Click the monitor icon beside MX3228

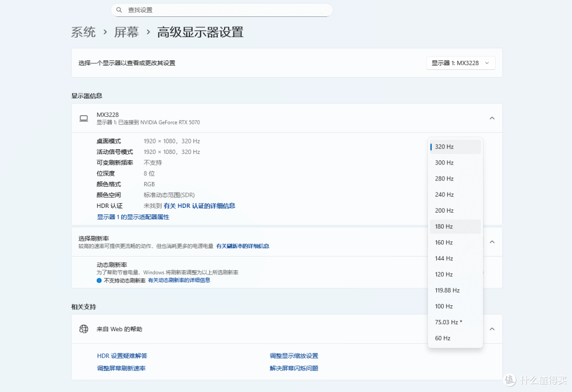click(x=84, y=118)
